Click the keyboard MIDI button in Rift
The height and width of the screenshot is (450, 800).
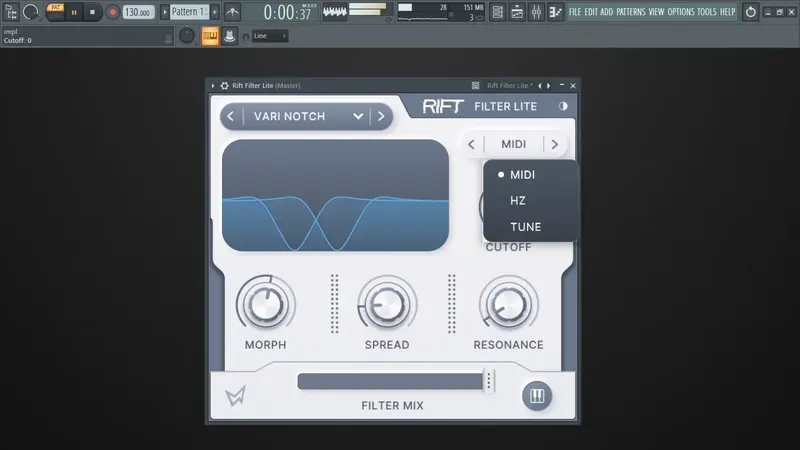(537, 396)
